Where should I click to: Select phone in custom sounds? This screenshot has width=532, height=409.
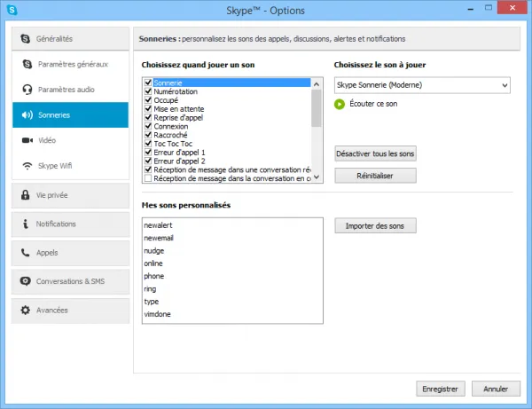pos(153,276)
